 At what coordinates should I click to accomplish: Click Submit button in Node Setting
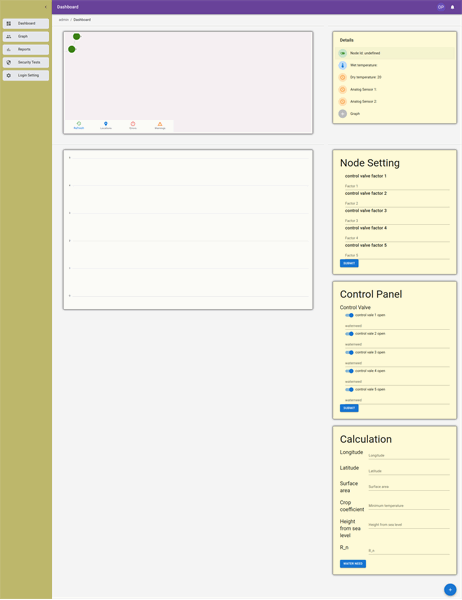349,263
